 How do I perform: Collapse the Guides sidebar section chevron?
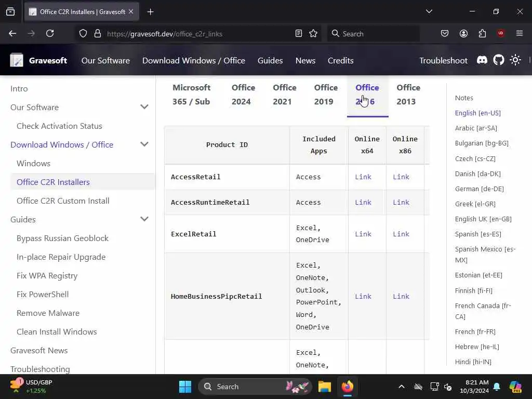click(x=144, y=219)
